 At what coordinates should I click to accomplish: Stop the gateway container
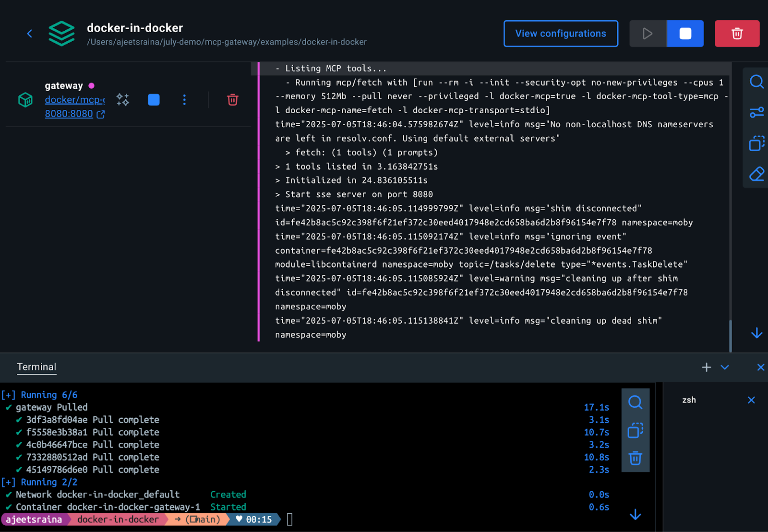coord(154,100)
